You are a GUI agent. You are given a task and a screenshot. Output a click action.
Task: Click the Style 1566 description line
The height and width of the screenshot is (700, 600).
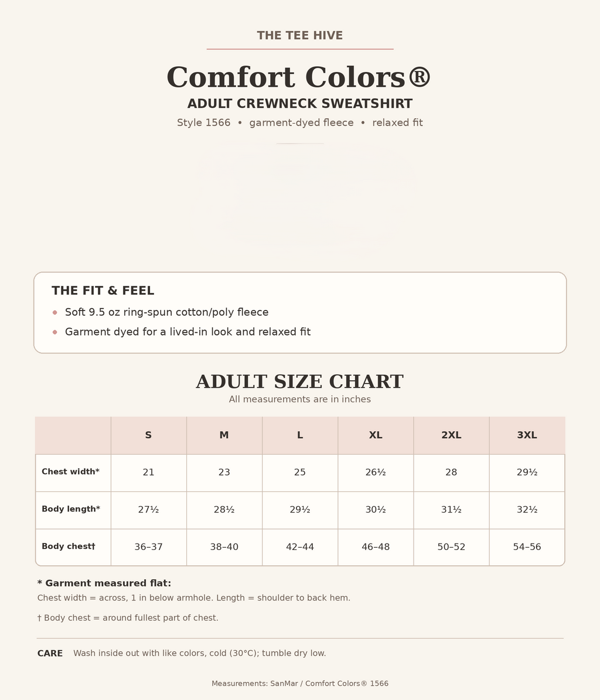coord(300,123)
